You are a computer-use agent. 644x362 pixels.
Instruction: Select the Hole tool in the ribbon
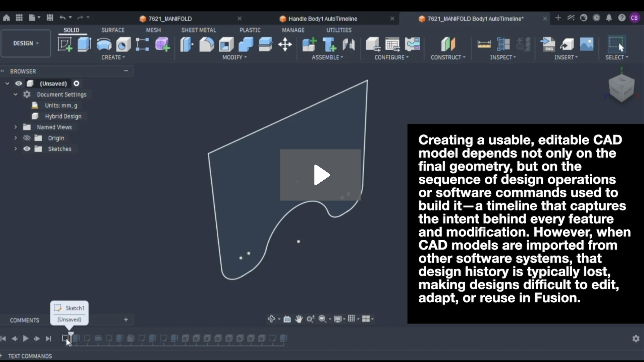point(123,44)
